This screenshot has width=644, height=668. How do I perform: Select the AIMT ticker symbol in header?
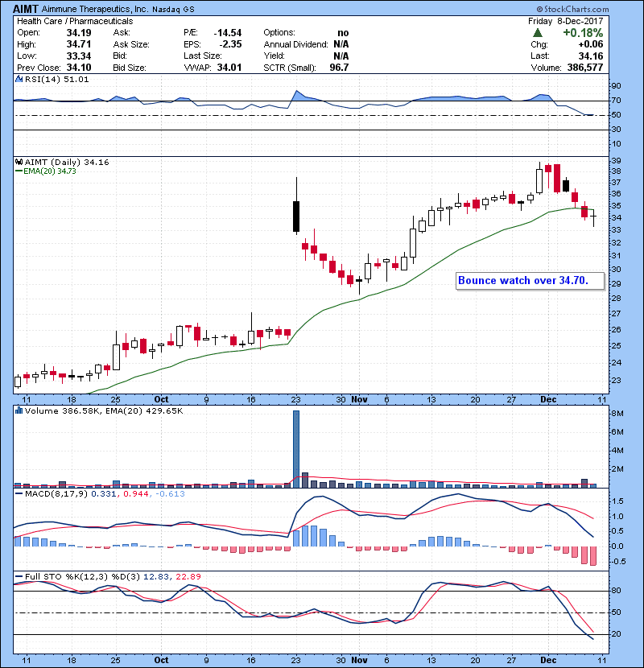[26, 9]
